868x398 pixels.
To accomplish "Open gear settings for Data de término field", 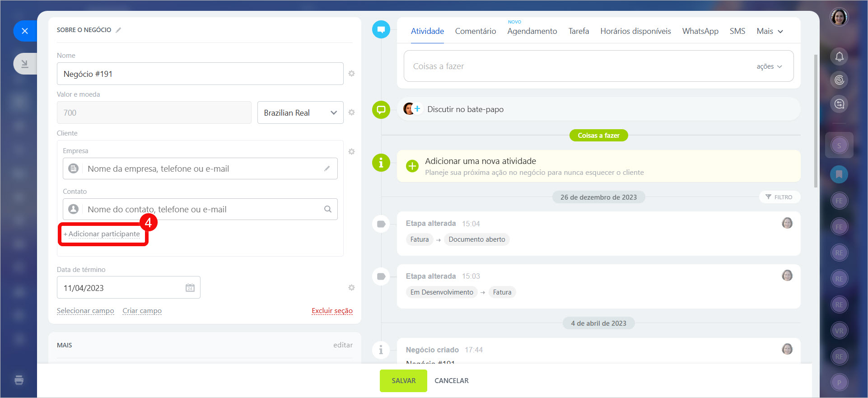I will [351, 288].
